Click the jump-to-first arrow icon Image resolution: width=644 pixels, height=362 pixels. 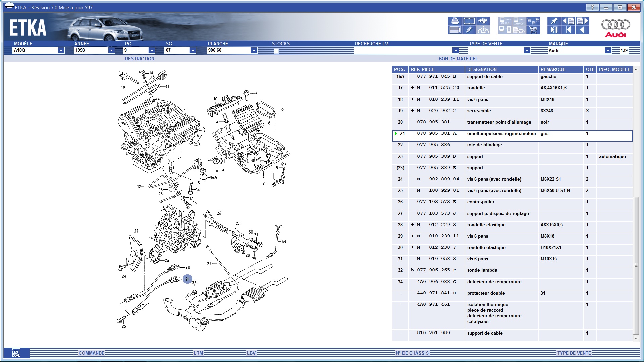point(568,30)
